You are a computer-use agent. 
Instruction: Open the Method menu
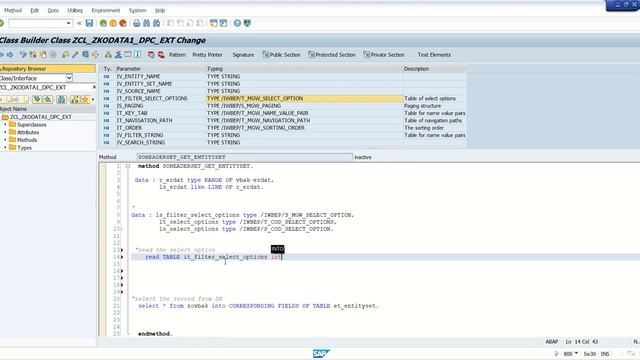tap(13, 11)
